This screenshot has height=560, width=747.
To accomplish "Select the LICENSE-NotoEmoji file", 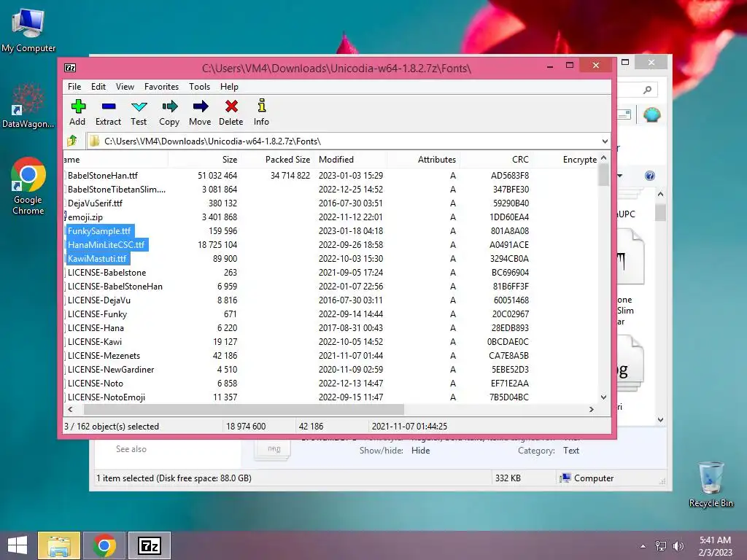I will [x=107, y=397].
